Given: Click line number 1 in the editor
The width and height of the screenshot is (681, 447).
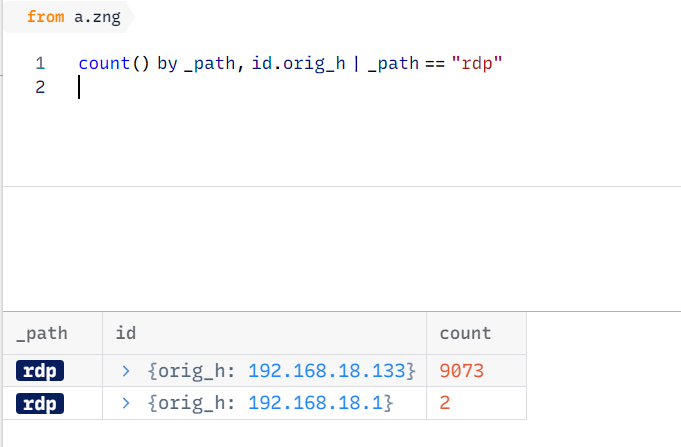Looking at the screenshot, I should point(40,63).
